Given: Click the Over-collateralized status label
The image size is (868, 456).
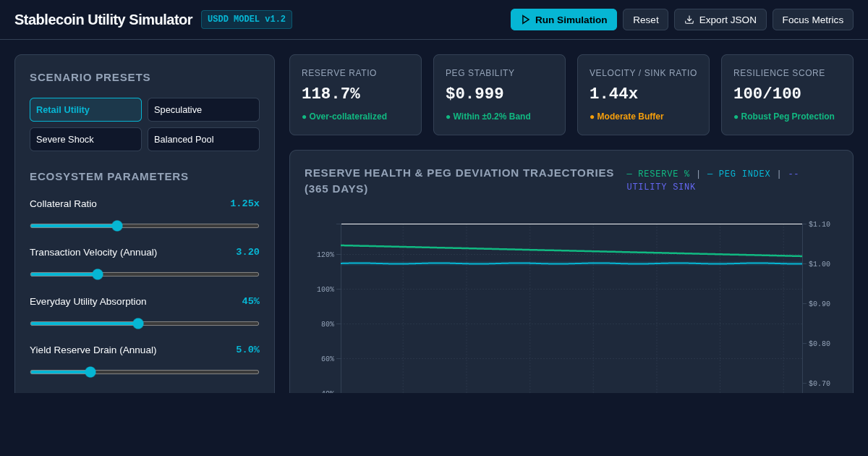Looking at the screenshot, I should click(x=344, y=117).
